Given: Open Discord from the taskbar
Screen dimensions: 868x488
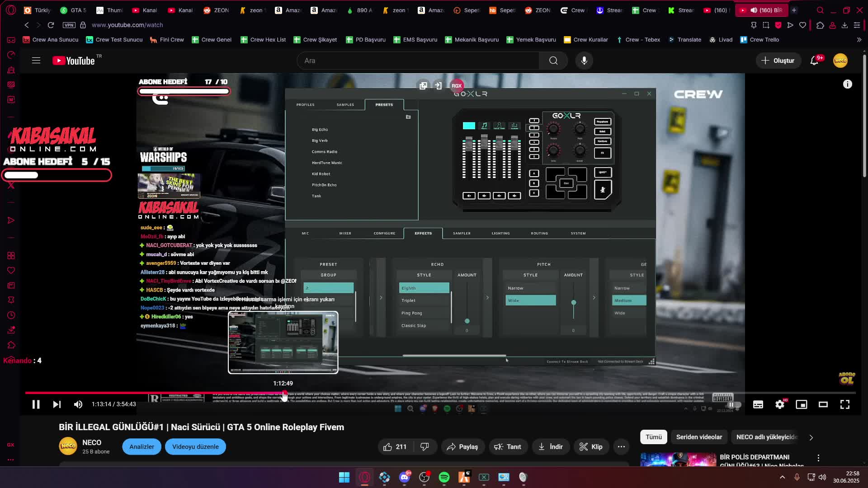Looking at the screenshot, I should pyautogui.click(x=405, y=477).
